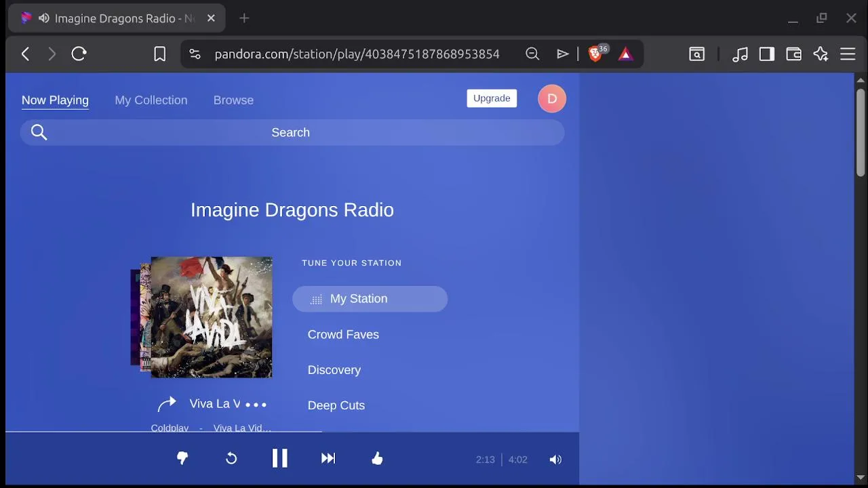Click the 4:02 total duration
The width and height of the screenshot is (868, 488).
tap(517, 460)
